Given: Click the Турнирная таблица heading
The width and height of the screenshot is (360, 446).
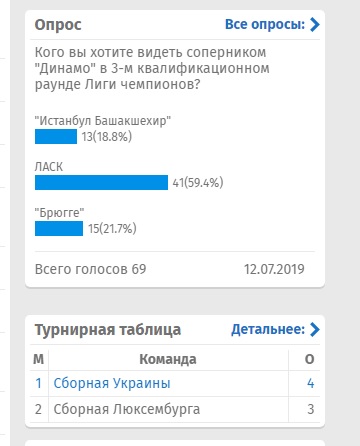Looking at the screenshot, I should click(108, 330).
